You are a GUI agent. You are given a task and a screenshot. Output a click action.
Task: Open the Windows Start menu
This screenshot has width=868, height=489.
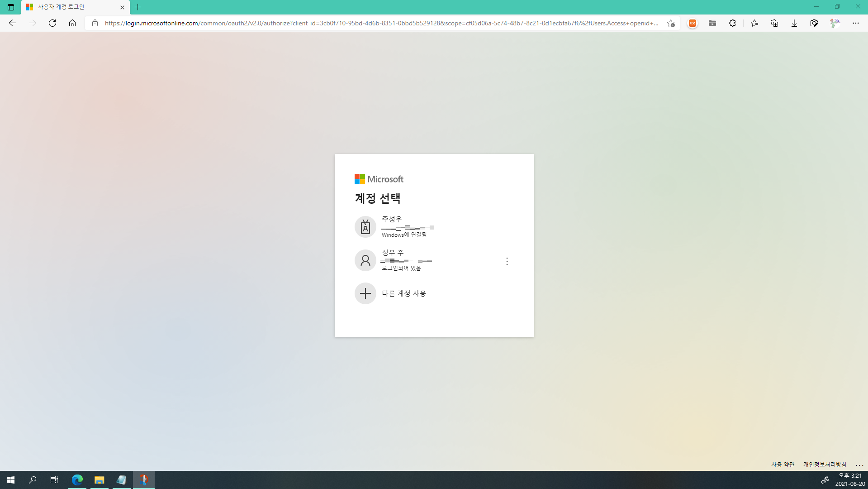(11, 480)
